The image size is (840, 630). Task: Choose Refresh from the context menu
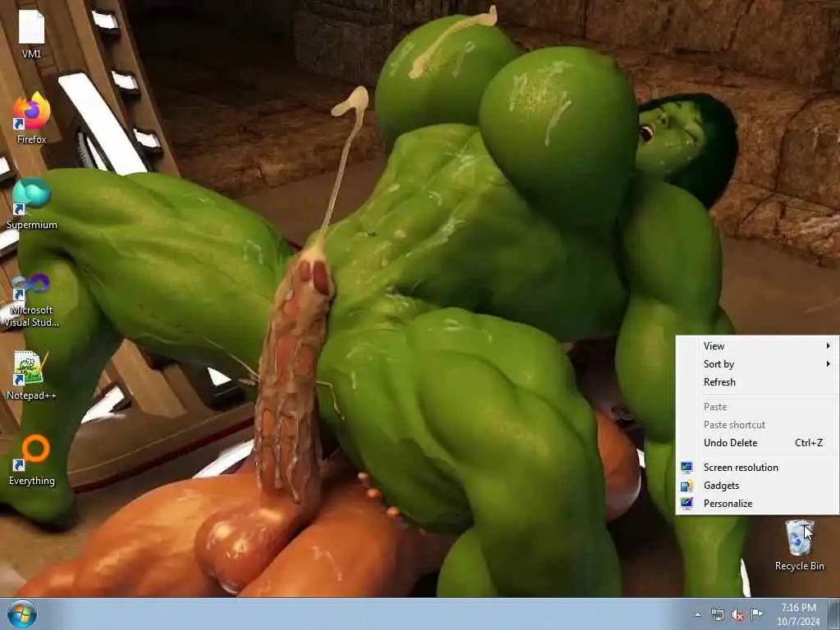[x=757, y=382]
